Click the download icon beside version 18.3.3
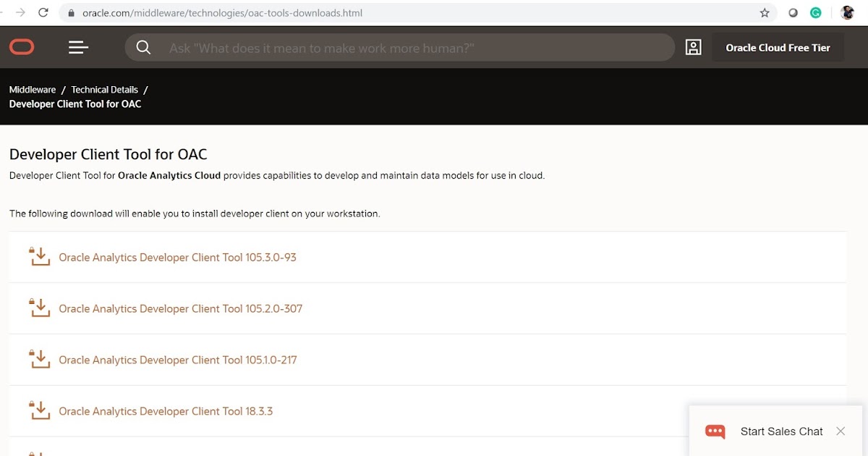The height and width of the screenshot is (456, 868). click(39, 410)
